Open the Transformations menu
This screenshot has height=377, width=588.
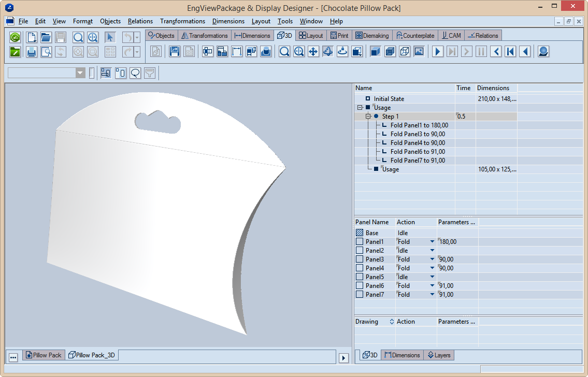[182, 21]
